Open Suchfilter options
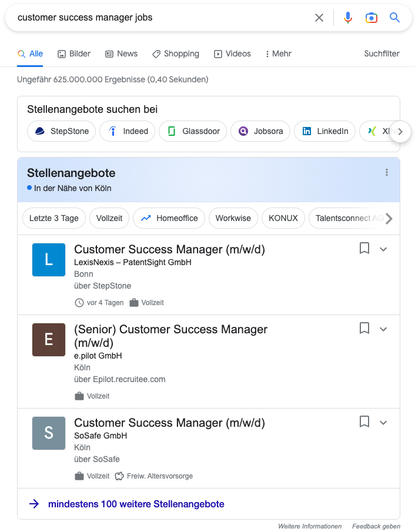The width and height of the screenshot is (415, 532). click(x=381, y=53)
